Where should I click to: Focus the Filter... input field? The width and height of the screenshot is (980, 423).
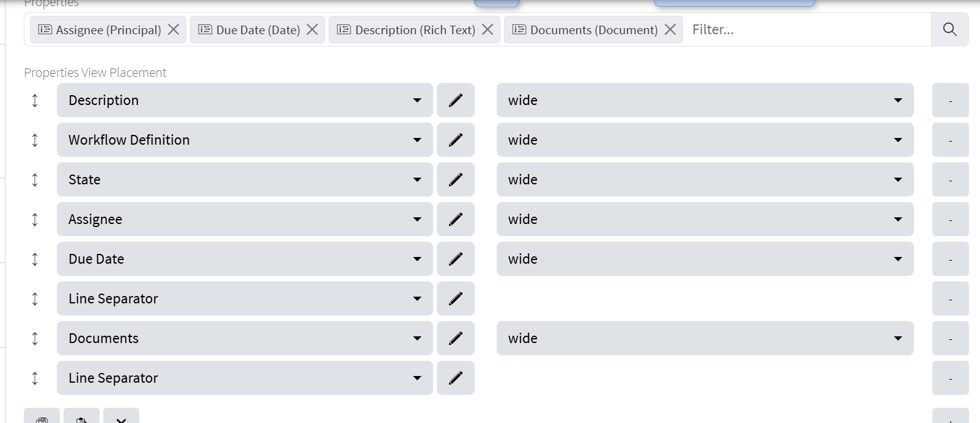[x=806, y=29]
